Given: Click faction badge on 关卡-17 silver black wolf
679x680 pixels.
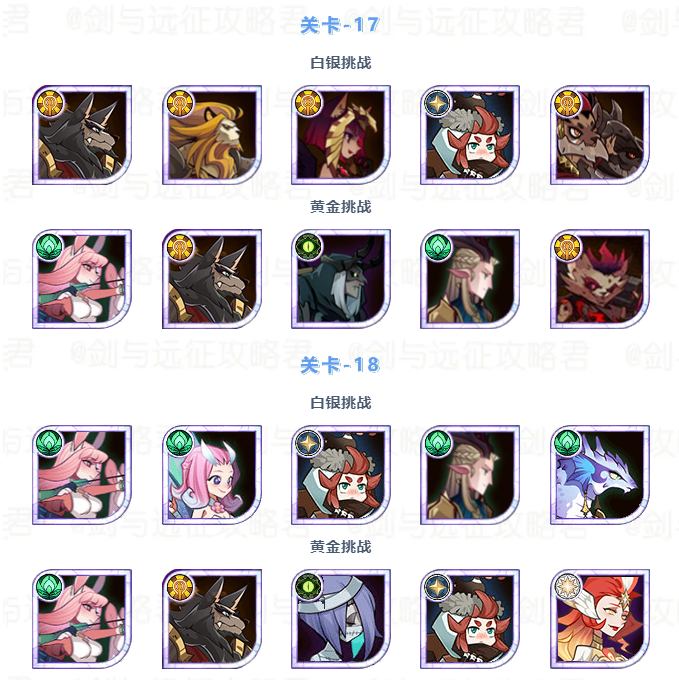Looking at the screenshot, I should pyautogui.click(x=50, y=103).
